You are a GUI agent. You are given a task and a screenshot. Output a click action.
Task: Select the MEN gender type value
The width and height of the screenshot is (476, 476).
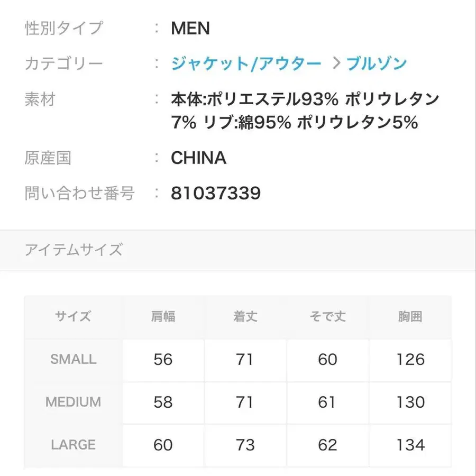pos(189,29)
